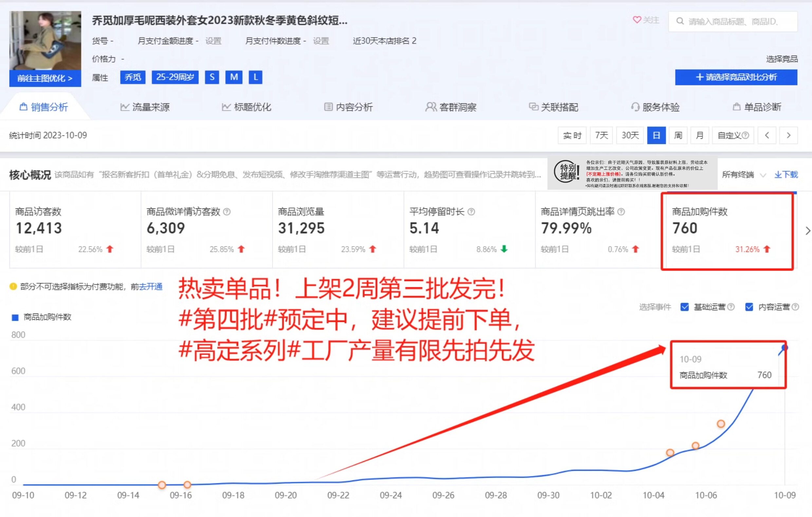This screenshot has height=517, width=812.
Task: Expand more metrics with right arrow
Action: (807, 231)
